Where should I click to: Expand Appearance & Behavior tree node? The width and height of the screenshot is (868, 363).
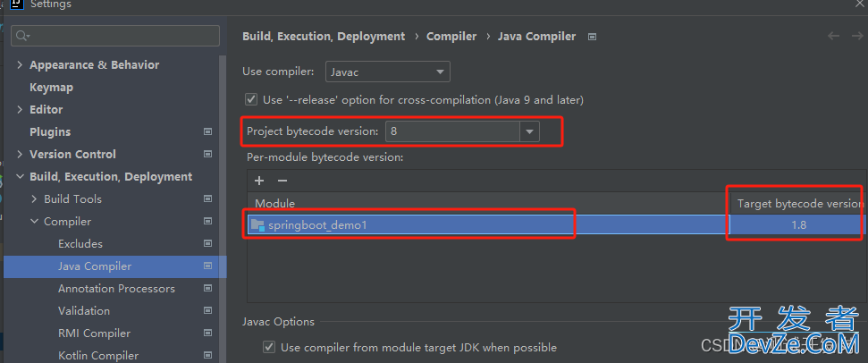(20, 64)
